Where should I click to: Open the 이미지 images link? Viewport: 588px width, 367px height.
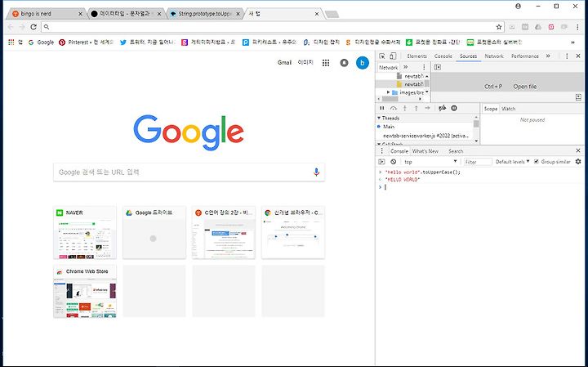pos(305,62)
